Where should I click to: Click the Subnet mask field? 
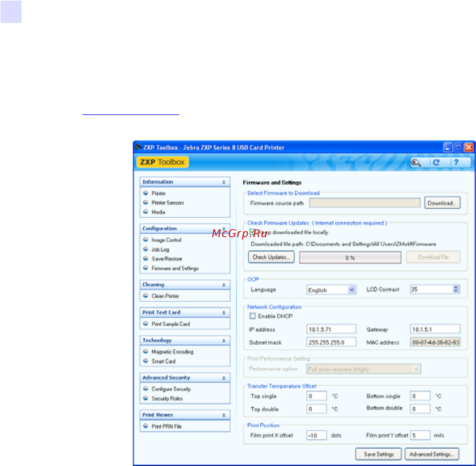331,342
